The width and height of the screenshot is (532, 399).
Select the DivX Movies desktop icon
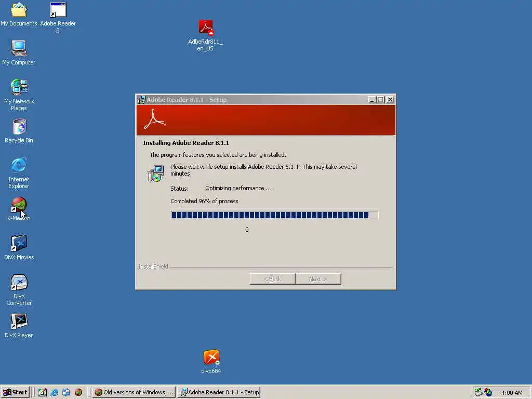19,247
